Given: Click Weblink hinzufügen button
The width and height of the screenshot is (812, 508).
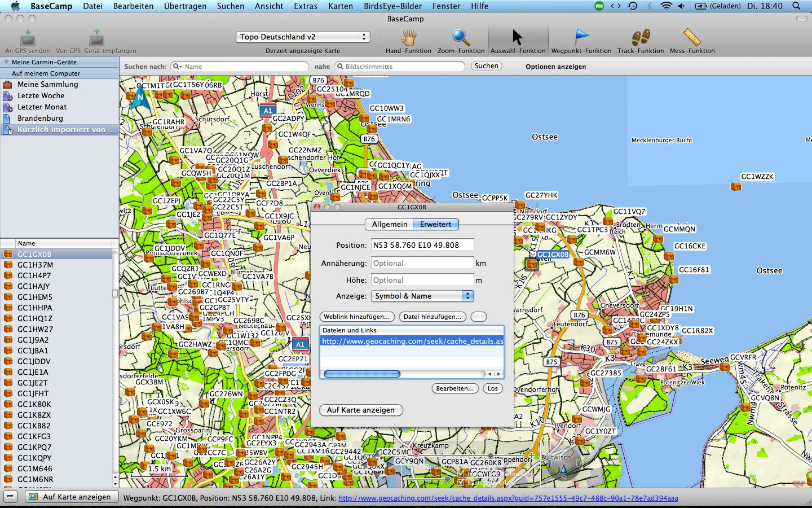Looking at the screenshot, I should pos(356,317).
